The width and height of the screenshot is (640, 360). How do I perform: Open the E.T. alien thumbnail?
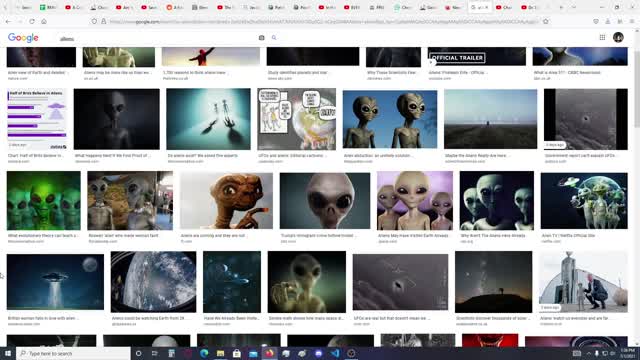pos(227,201)
